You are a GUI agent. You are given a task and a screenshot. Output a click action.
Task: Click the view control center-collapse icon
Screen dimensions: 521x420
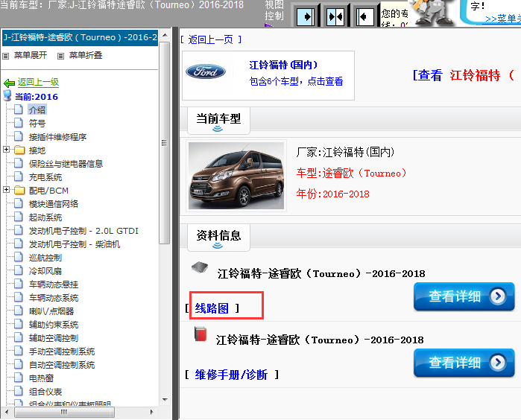[335, 16]
